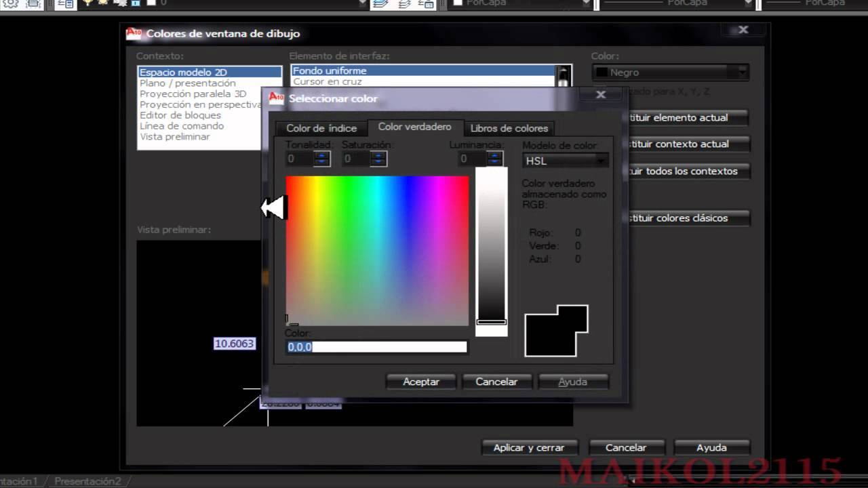Pick a color in the hue spectrum field
This screenshot has width=868, height=488.
(376, 251)
